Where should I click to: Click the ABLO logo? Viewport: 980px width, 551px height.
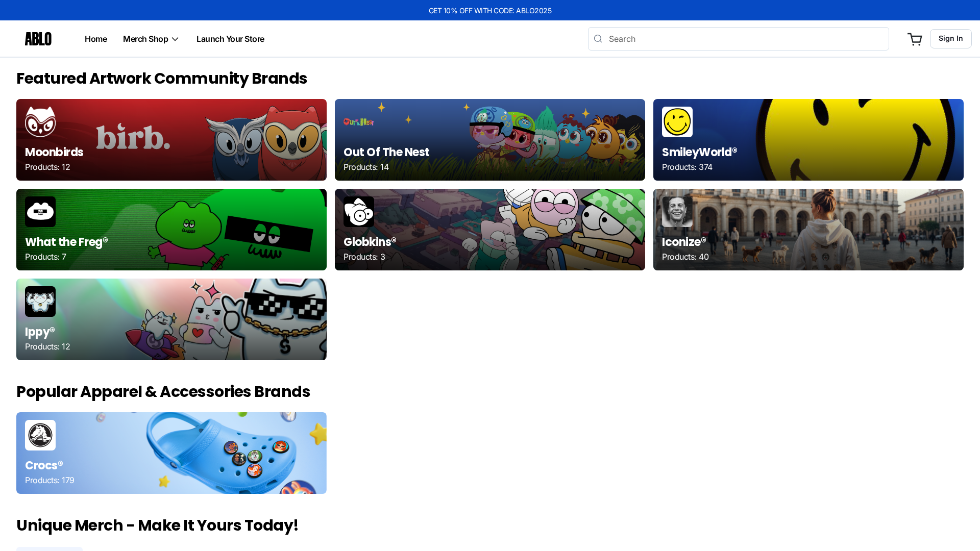[x=38, y=39]
